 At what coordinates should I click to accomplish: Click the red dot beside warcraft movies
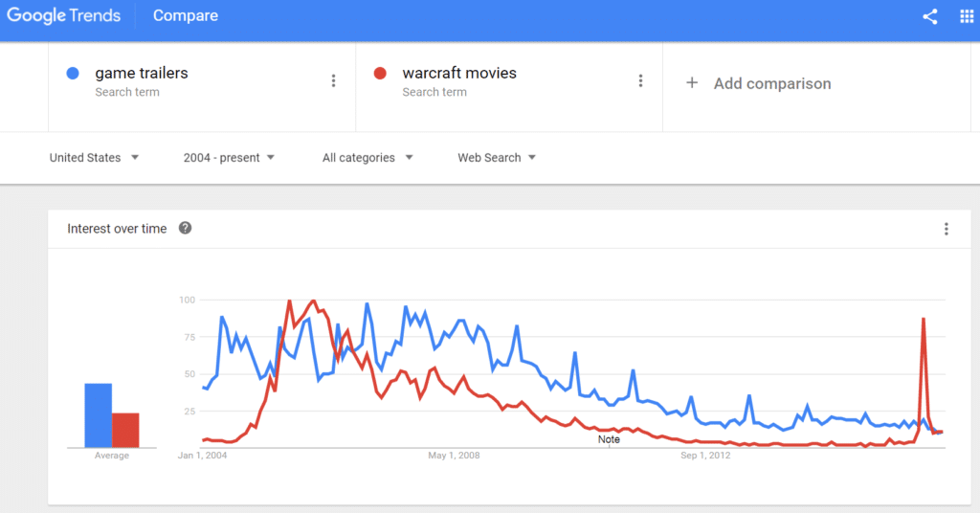[379, 73]
